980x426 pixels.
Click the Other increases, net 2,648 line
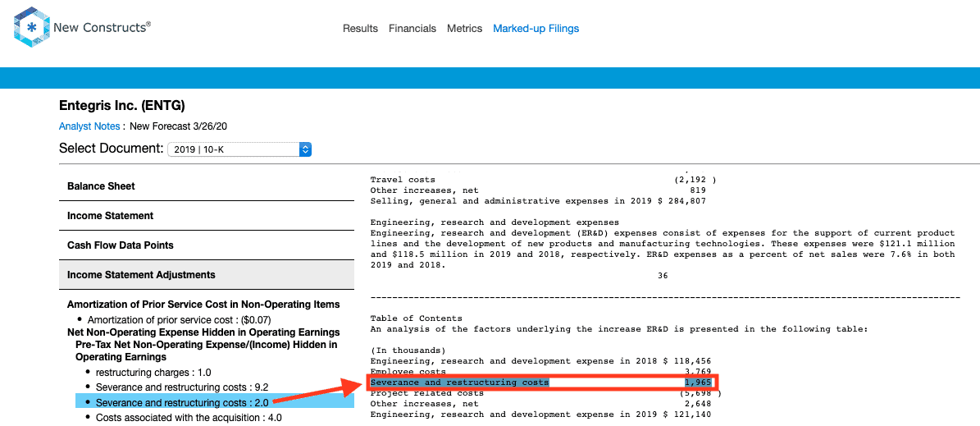click(x=540, y=404)
